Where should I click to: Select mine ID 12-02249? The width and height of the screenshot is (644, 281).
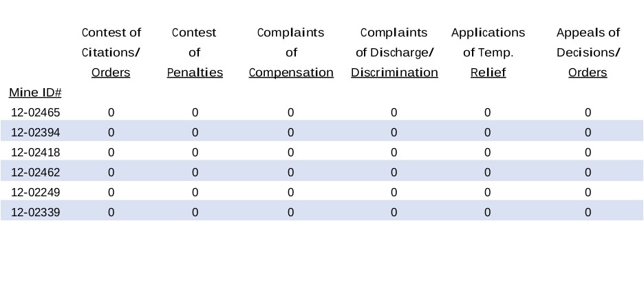pyautogui.click(x=36, y=192)
